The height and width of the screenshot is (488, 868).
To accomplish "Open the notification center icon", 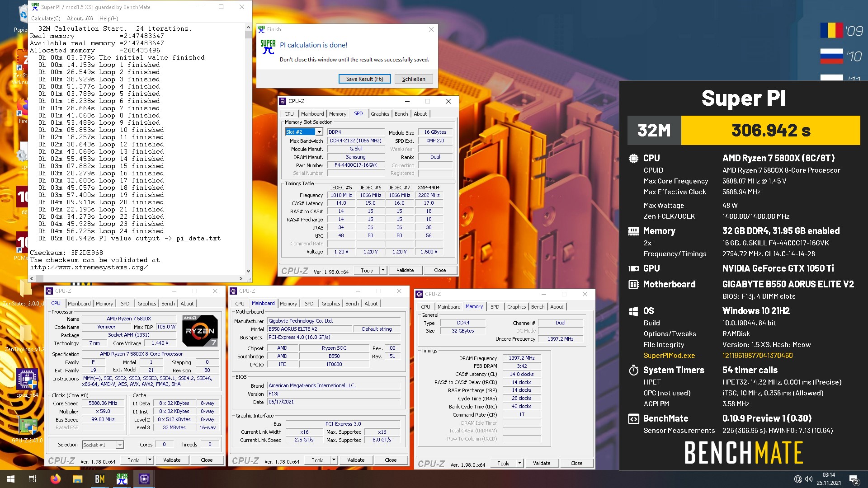I will click(x=854, y=479).
